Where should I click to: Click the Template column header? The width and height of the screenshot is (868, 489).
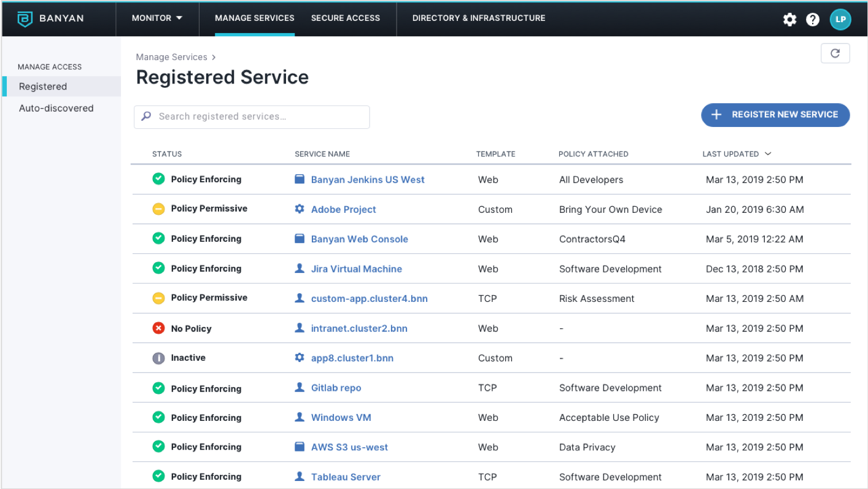click(x=495, y=154)
